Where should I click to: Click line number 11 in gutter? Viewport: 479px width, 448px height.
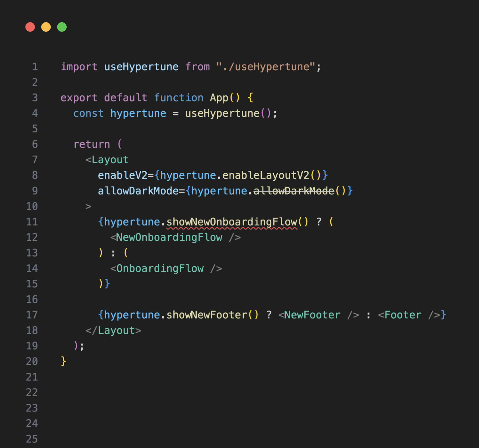[32, 222]
